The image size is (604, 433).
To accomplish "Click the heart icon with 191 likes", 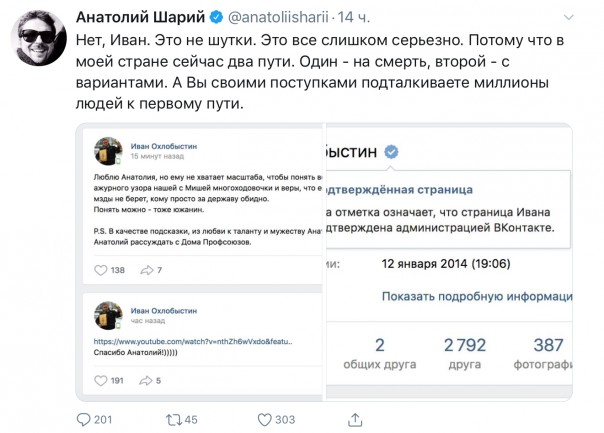I will tap(100, 380).
